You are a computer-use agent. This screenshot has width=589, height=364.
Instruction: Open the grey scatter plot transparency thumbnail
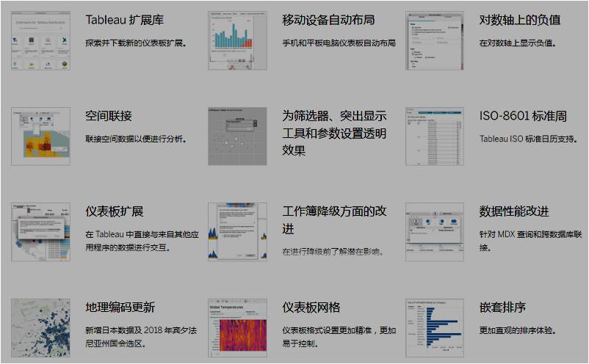pyautogui.click(x=237, y=136)
